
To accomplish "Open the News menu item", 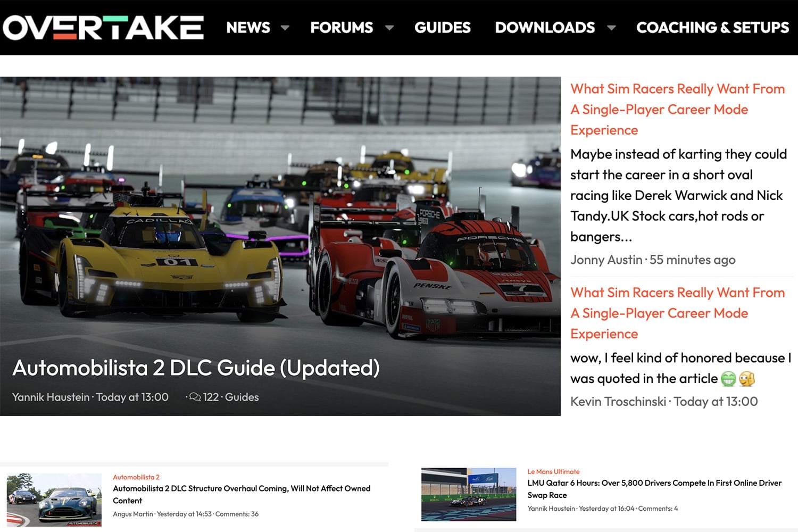I will pos(248,28).
